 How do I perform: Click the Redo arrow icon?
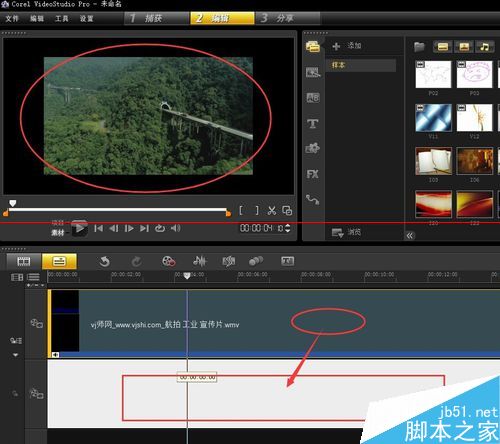(x=136, y=262)
